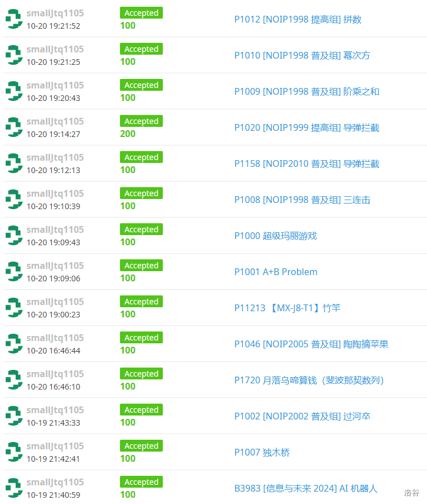Open problem P1012 [NOIP1998 提高组] 拼数
427x504 pixels.
[297, 20]
